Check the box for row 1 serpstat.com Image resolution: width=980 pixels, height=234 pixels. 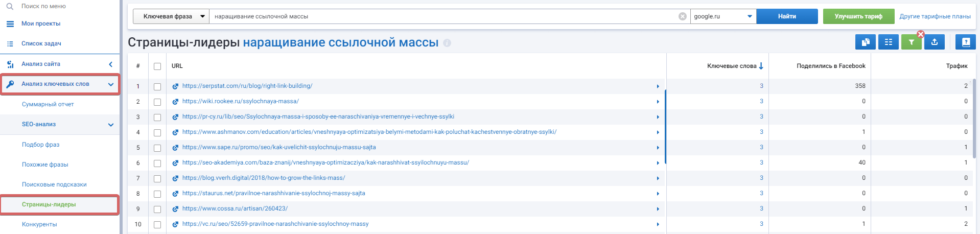coord(157,87)
